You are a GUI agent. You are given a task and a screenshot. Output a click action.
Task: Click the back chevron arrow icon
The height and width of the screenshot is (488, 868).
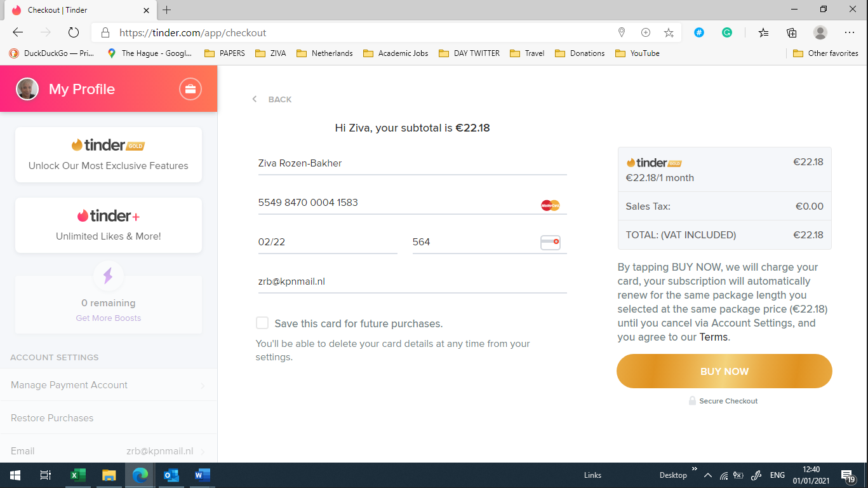click(x=255, y=99)
